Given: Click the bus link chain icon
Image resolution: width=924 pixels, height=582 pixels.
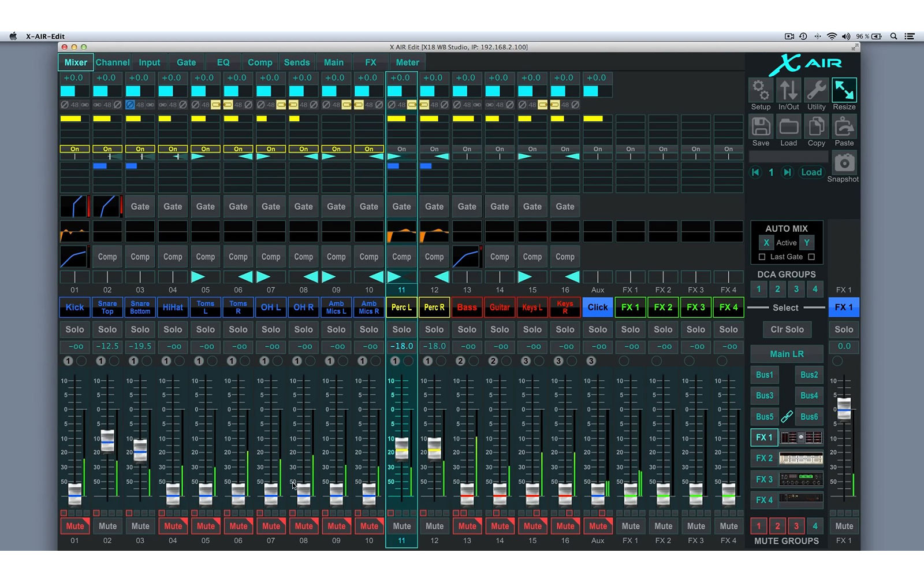Looking at the screenshot, I should tap(787, 416).
